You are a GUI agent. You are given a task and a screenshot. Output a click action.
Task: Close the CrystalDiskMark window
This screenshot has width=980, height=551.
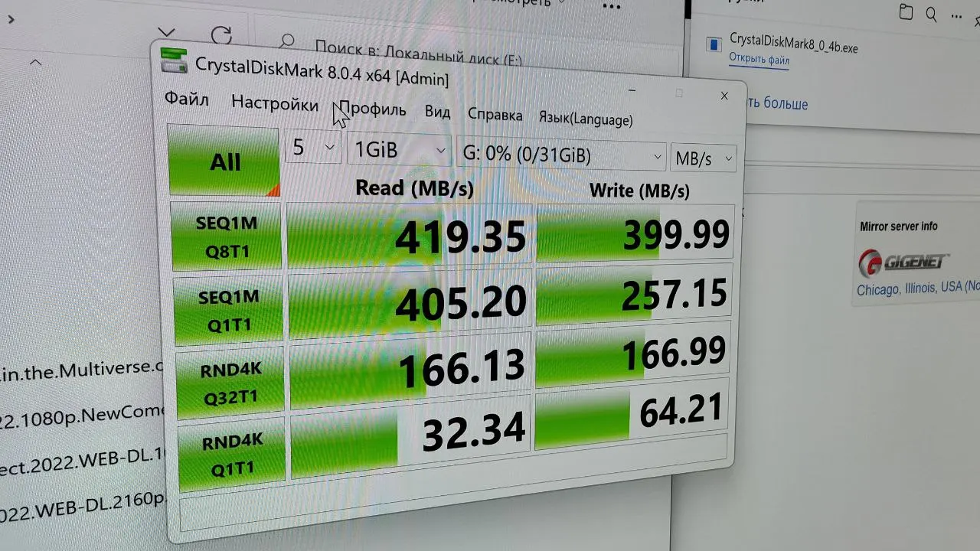(x=724, y=96)
